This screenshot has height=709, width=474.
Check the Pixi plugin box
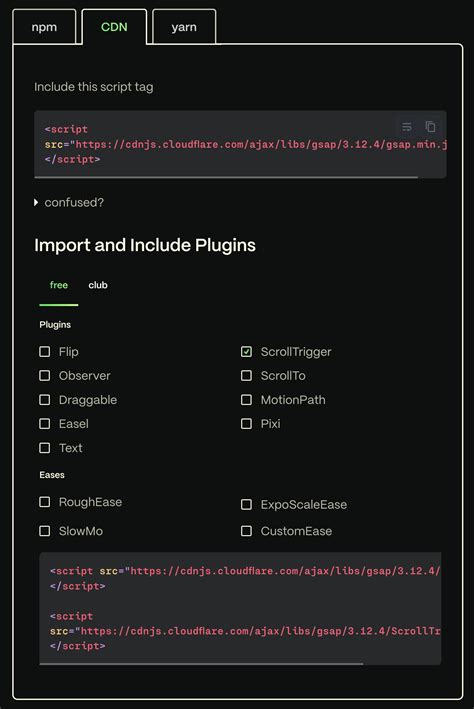point(246,424)
